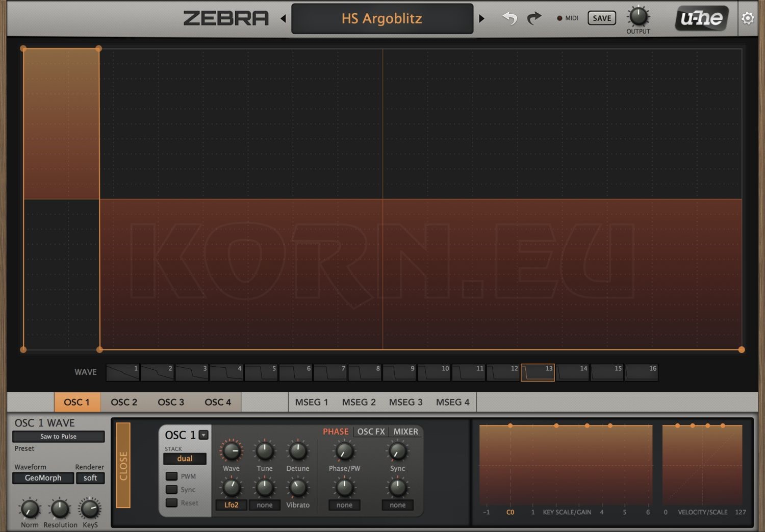Click the u-he logo

point(701,19)
